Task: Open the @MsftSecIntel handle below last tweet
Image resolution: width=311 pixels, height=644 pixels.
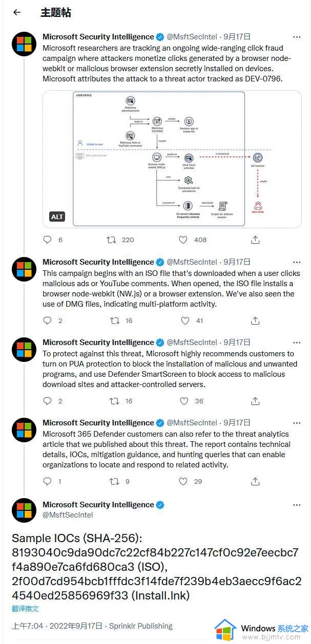Action: coord(68,515)
